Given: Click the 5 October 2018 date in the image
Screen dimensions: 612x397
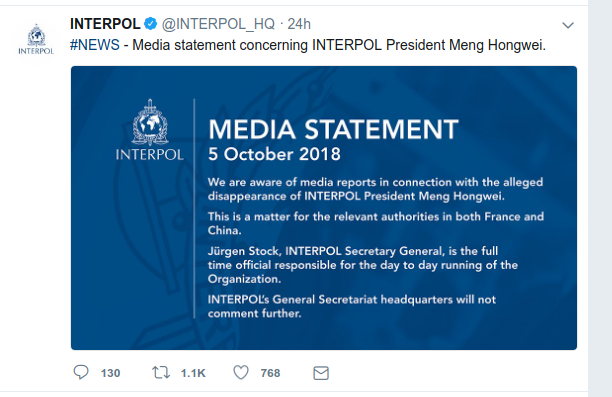Looking at the screenshot, I should 274,154.
